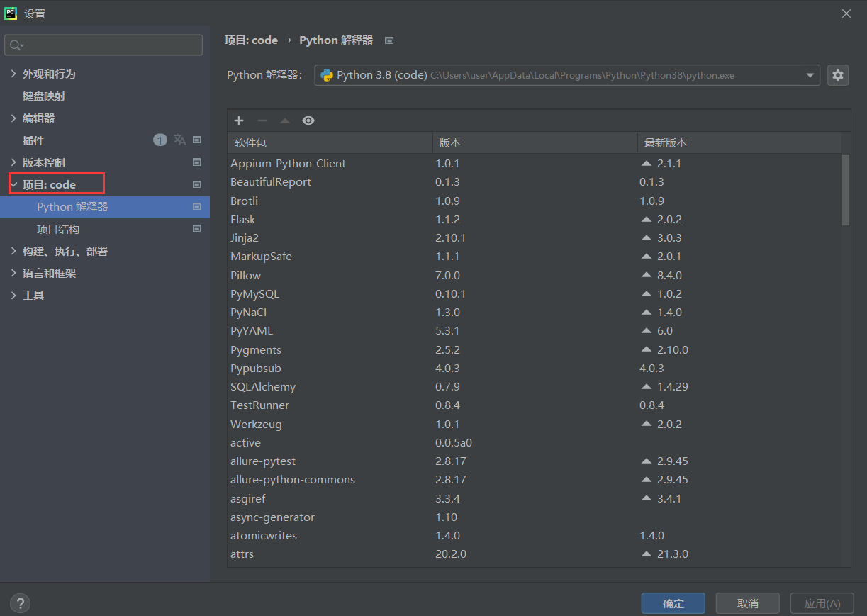Image resolution: width=867 pixels, height=616 pixels.
Task: Select the allure-pytest package row
Action: tap(535, 461)
